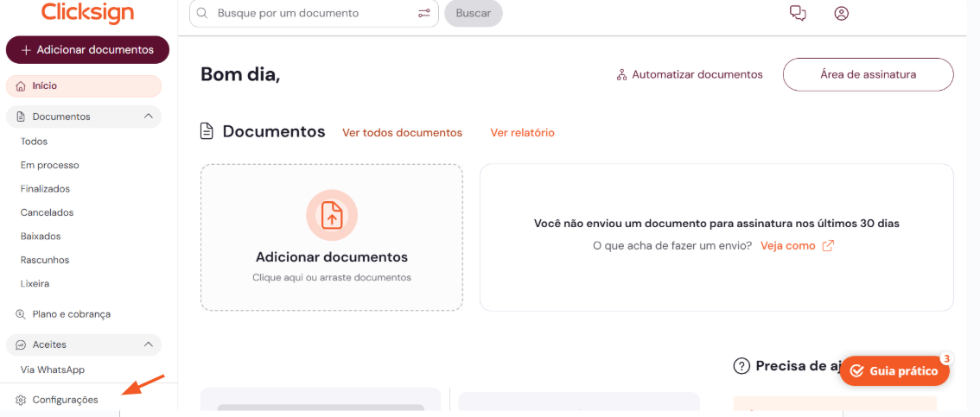The height and width of the screenshot is (417, 980).
Task: Open the Área de assinatura button
Action: pyautogui.click(x=868, y=74)
